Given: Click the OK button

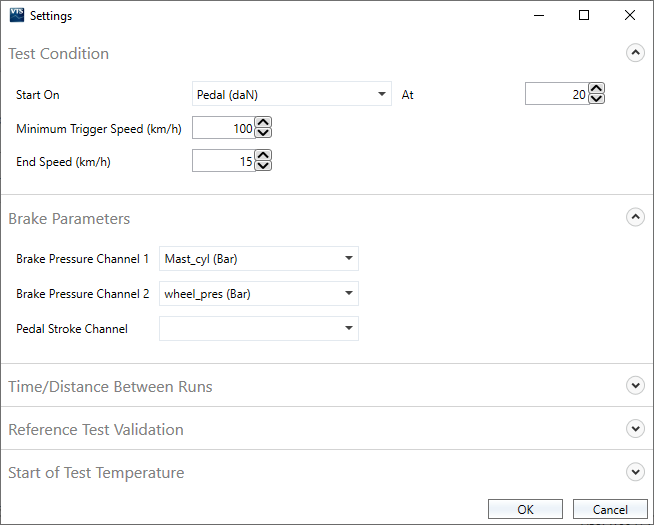Looking at the screenshot, I should (x=525, y=509).
